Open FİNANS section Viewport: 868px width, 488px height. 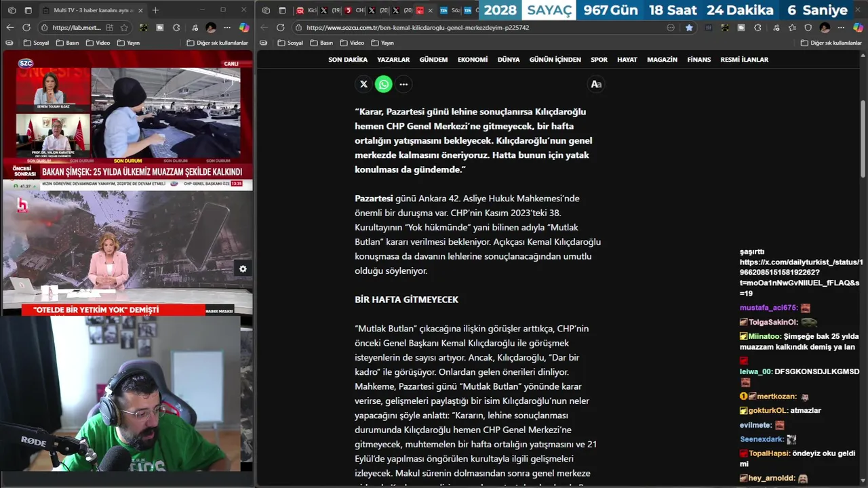pyautogui.click(x=699, y=60)
